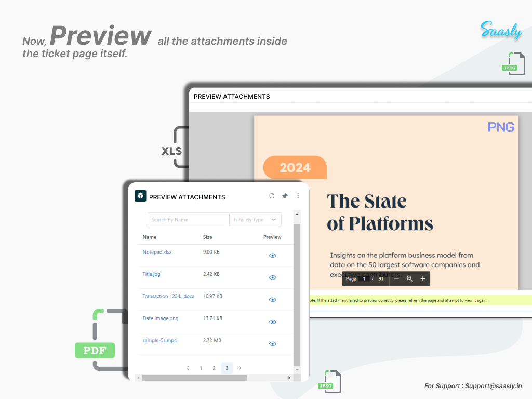
Task: Zoom out using the minus icon in viewer
Action: point(396,278)
